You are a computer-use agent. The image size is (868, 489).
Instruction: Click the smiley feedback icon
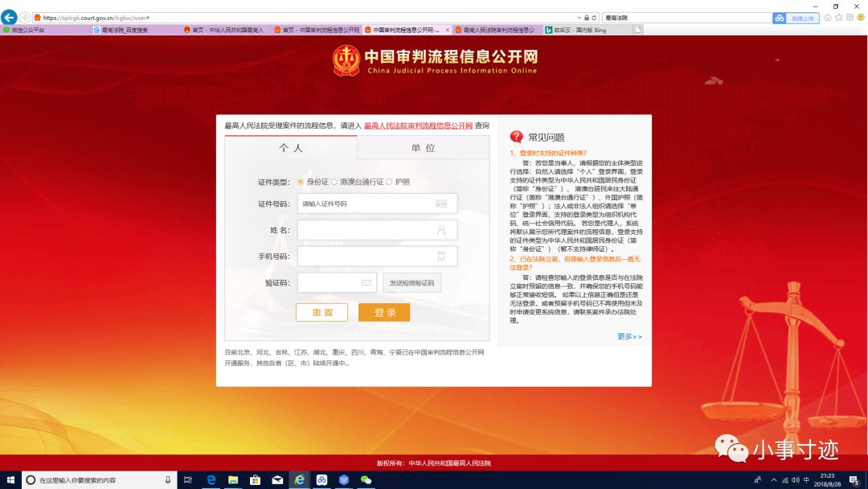860,18
